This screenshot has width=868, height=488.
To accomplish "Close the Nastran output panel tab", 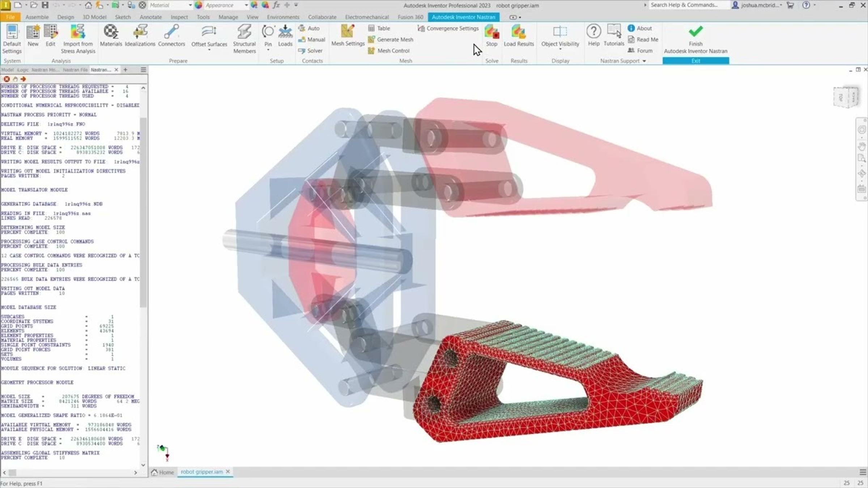I will 116,70.
